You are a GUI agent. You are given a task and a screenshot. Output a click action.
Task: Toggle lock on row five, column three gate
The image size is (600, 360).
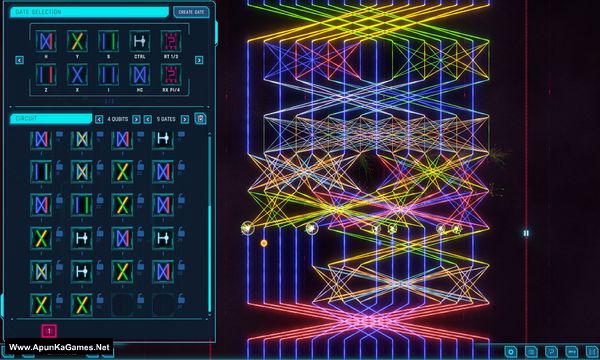pos(140,266)
